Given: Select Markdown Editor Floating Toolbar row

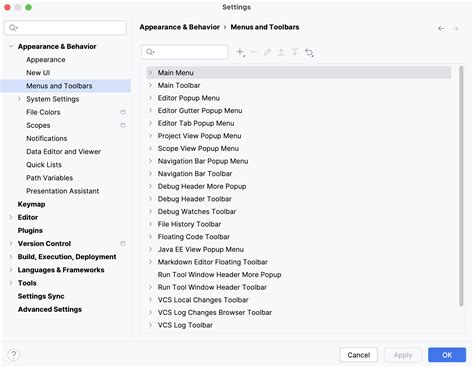Looking at the screenshot, I should pyautogui.click(x=298, y=262).
